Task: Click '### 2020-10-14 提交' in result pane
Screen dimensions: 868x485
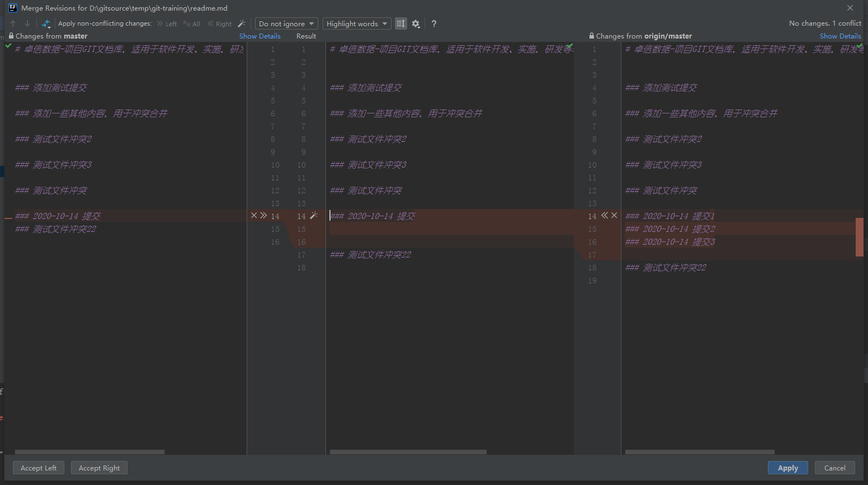Action: [372, 216]
